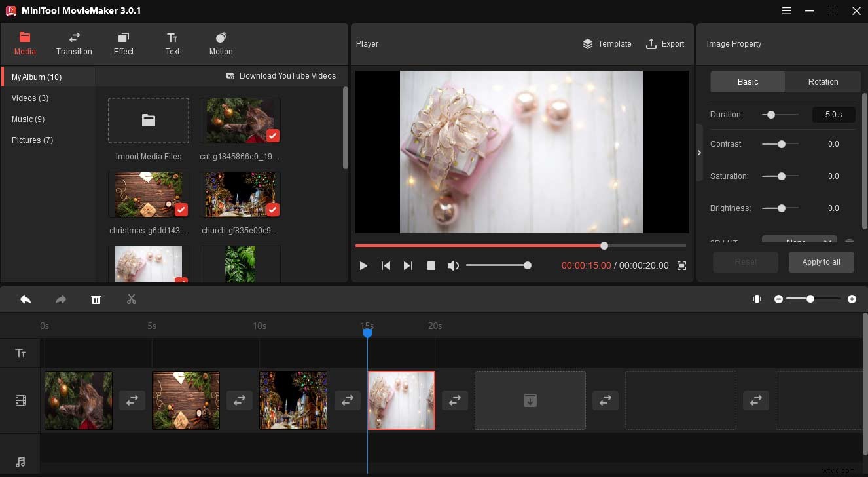Undo the last action
Image resolution: width=868 pixels, height=477 pixels.
[26, 299]
